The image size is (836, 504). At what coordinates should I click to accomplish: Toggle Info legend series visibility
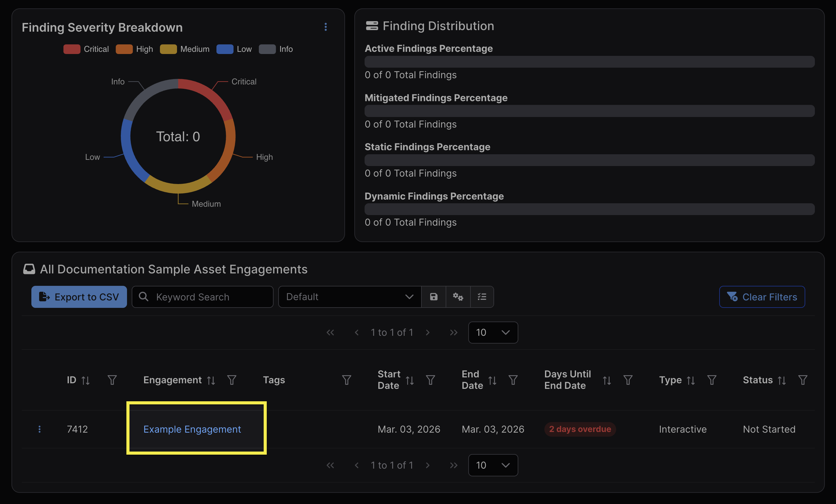coord(275,49)
